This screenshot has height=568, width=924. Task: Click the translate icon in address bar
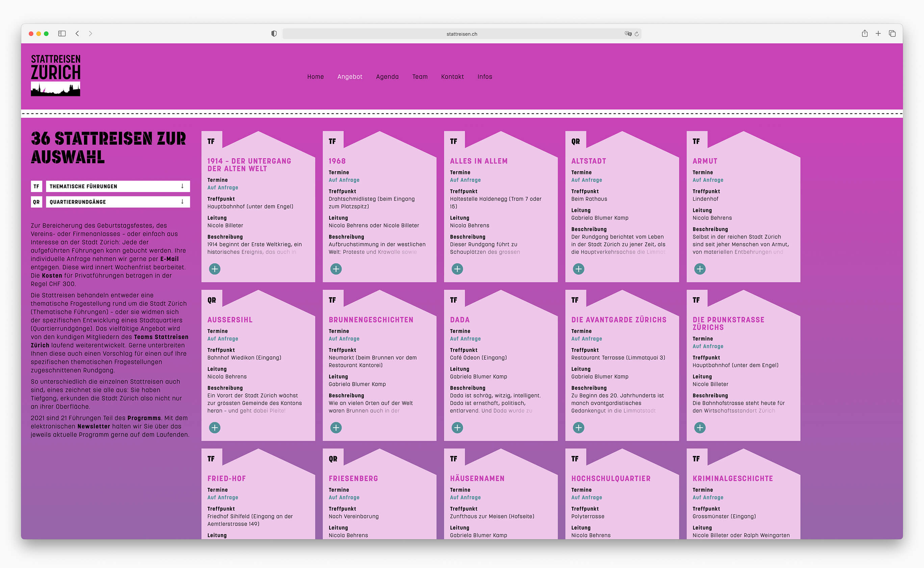tap(628, 34)
